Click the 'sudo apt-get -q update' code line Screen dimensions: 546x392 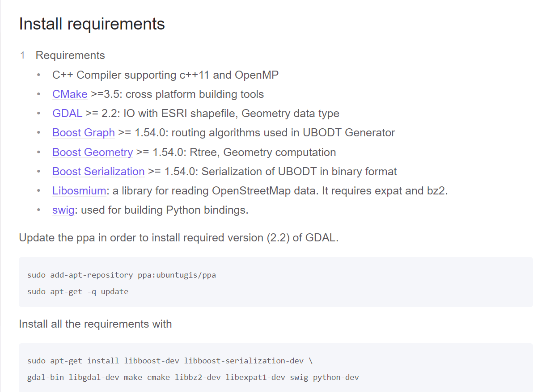[78, 291]
